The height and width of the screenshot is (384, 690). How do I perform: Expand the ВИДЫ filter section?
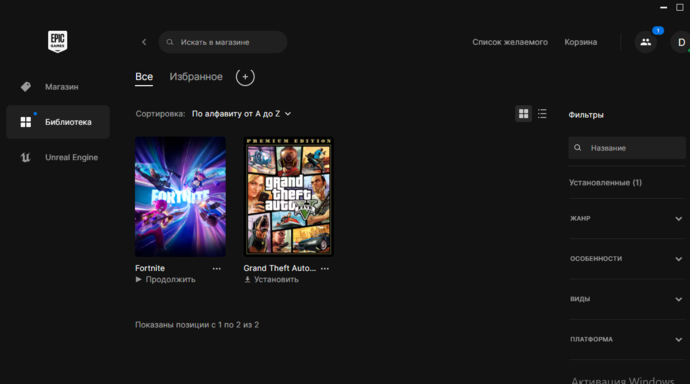click(626, 299)
